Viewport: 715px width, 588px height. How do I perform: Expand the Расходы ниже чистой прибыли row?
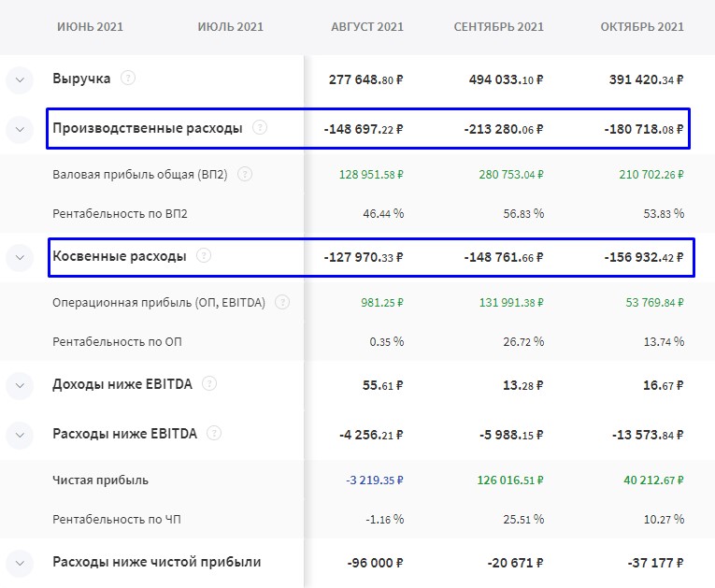[20, 564]
